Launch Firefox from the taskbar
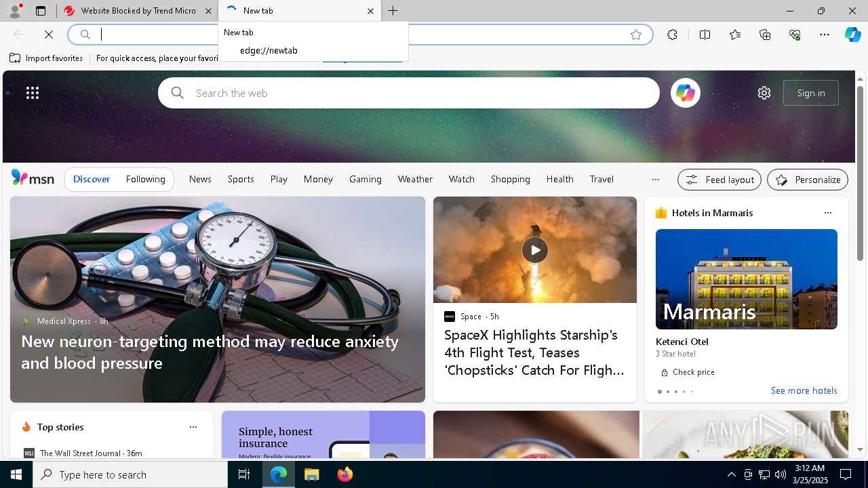This screenshot has height=488, width=868. click(x=344, y=474)
